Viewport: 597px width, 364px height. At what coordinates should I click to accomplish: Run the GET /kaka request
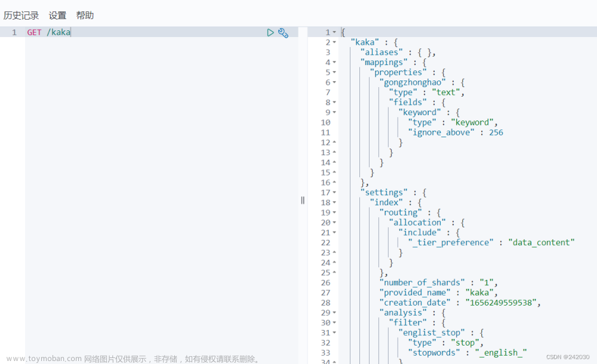click(x=270, y=33)
